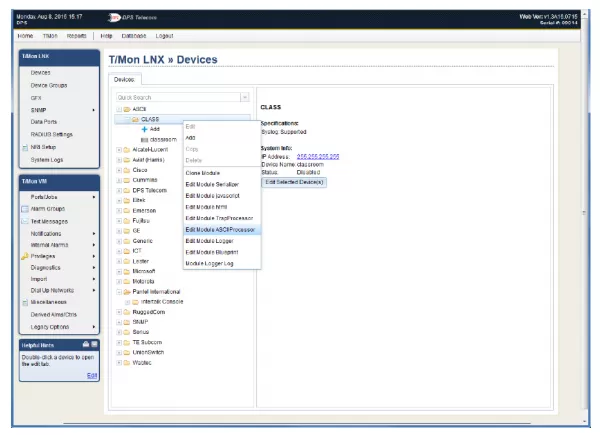Expand the SNMP submenu in sidebar
The height and width of the screenshot is (435, 600).
(x=94, y=109)
